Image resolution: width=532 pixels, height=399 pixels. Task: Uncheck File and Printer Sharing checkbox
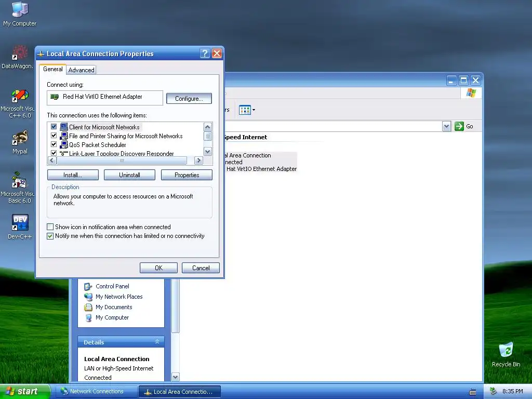coord(54,136)
